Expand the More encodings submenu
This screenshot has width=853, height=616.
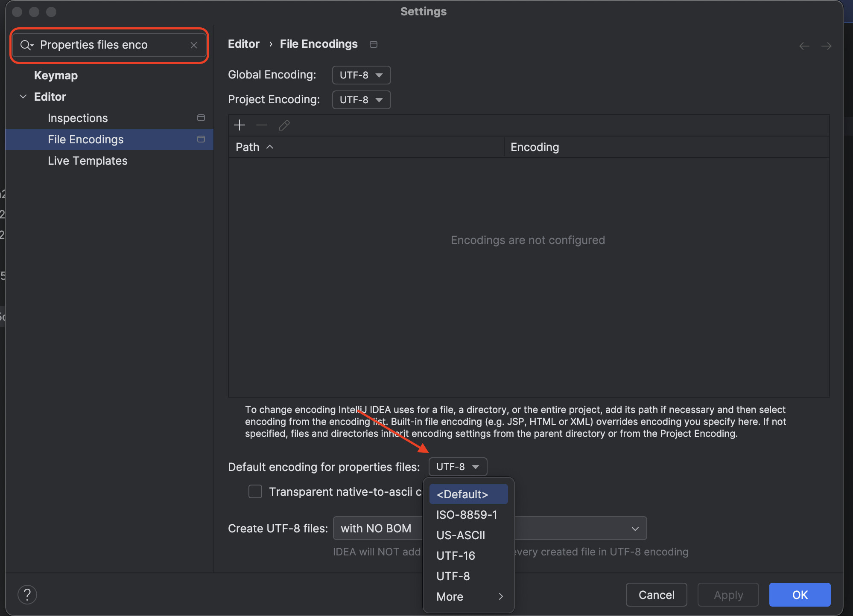click(468, 596)
